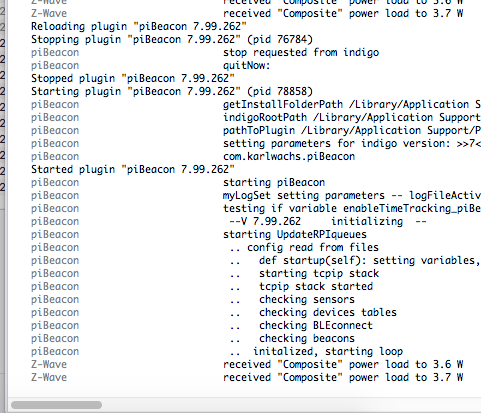
Task: Click the horizontal scrollbar thumb at the bottom
Action: [x=56, y=405]
